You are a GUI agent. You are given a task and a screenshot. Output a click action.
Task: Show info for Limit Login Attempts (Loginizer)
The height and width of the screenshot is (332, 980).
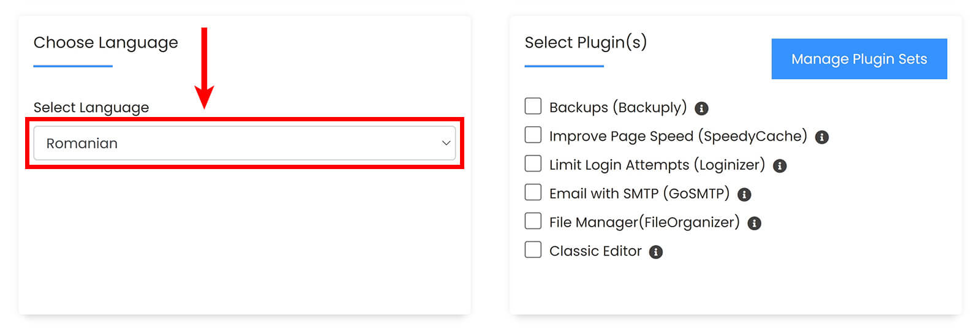point(780,166)
